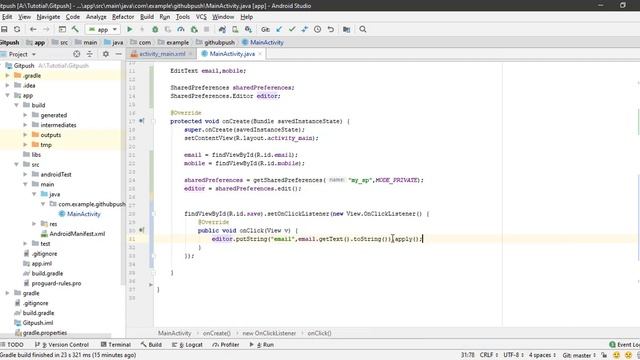Image resolution: width=640 pixels, height=360 pixels.
Task: Run the app with the green play icon
Action: [x=130, y=29]
